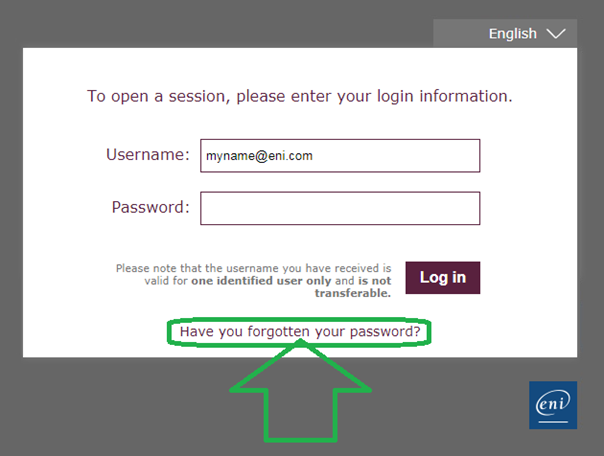
Task: Click the bold 'transferable.' word
Action: point(353,293)
